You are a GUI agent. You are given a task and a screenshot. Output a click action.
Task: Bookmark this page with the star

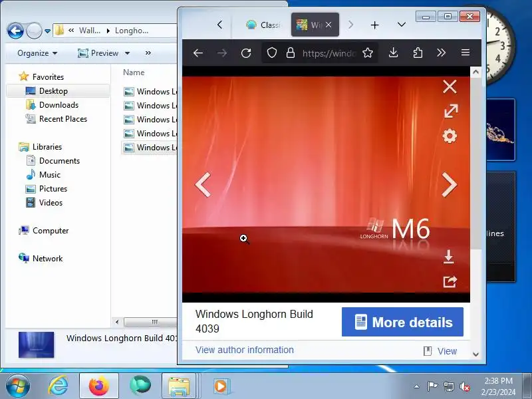coord(368,53)
